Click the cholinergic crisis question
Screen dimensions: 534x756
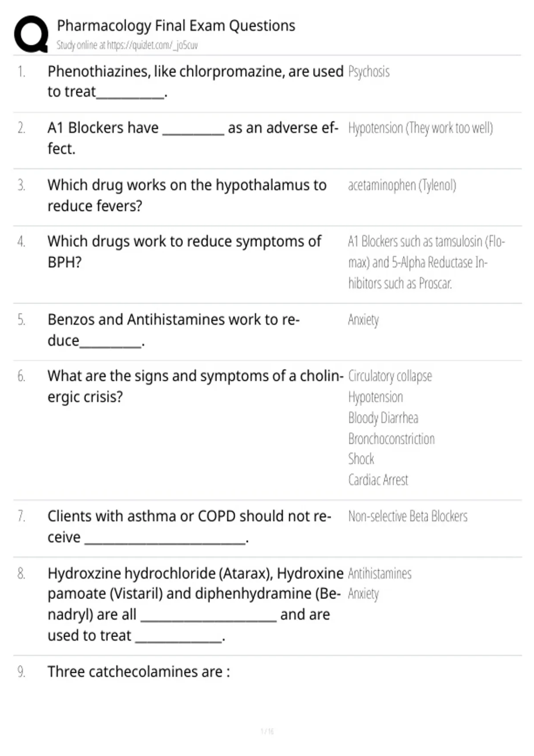click(x=195, y=386)
